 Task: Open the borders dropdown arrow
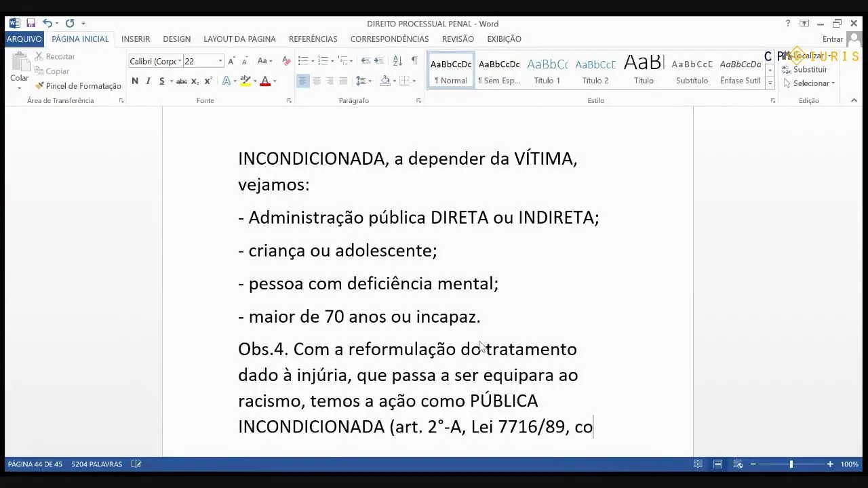(414, 81)
